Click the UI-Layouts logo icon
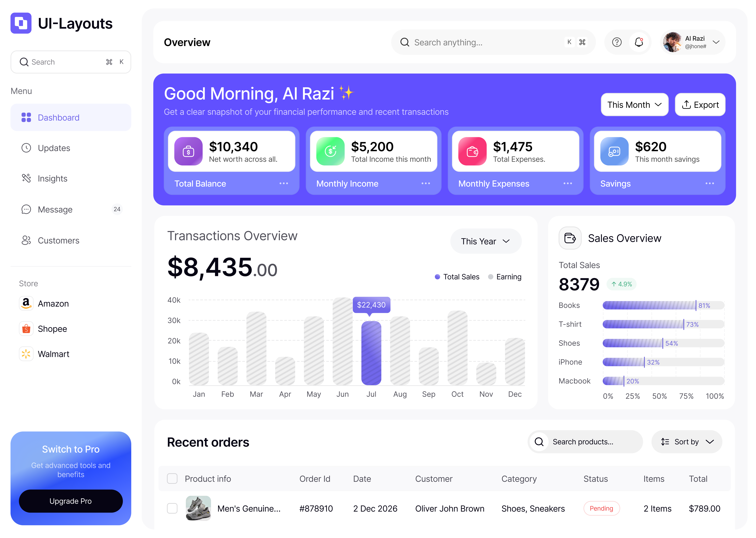Viewport: 756px width, 538px height. (21, 23)
